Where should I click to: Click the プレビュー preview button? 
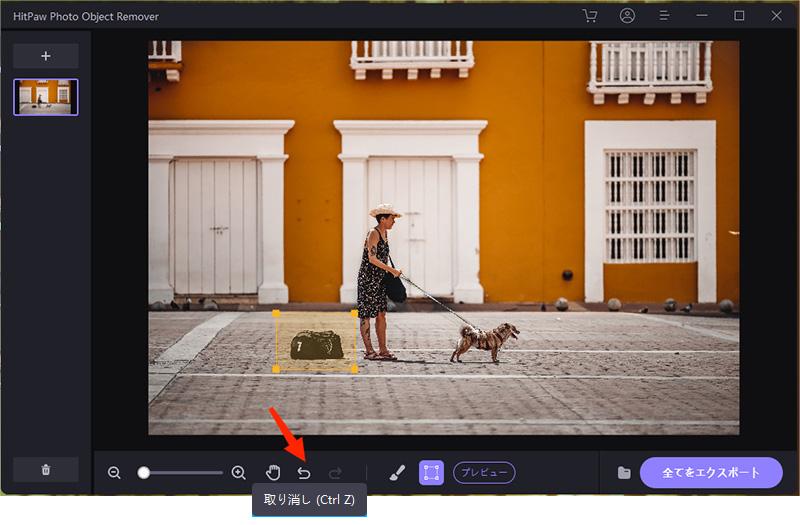(484, 473)
